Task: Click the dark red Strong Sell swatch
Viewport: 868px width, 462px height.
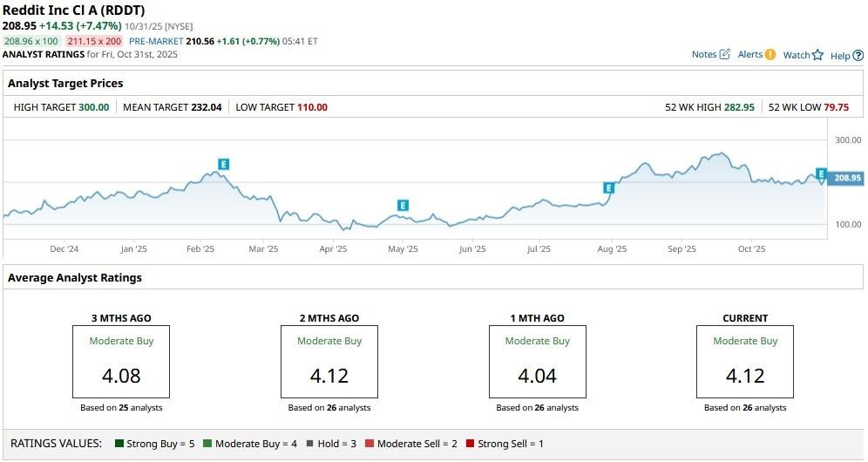Action: [x=470, y=443]
